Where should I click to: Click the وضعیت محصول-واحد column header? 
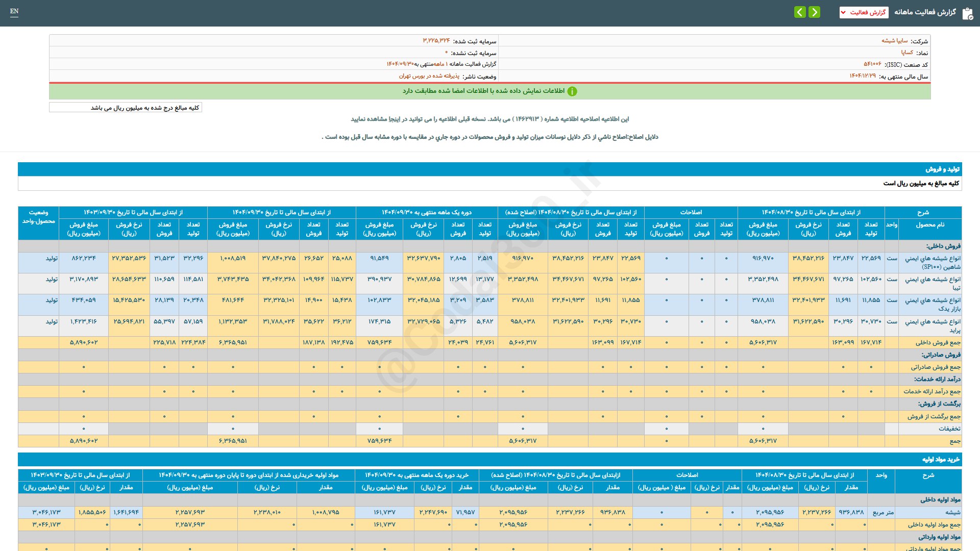pyautogui.click(x=38, y=217)
